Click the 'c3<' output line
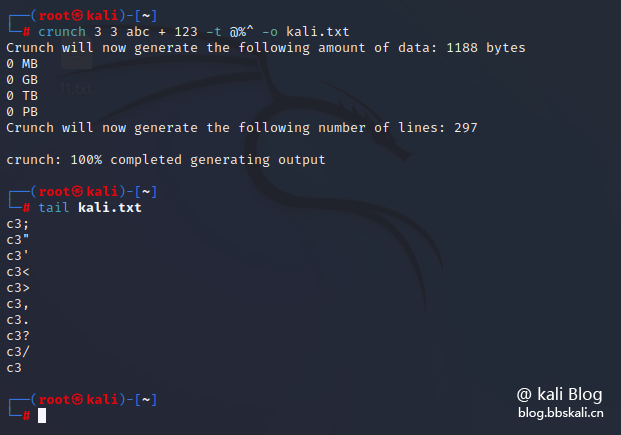The width and height of the screenshot is (621, 435). (18, 271)
